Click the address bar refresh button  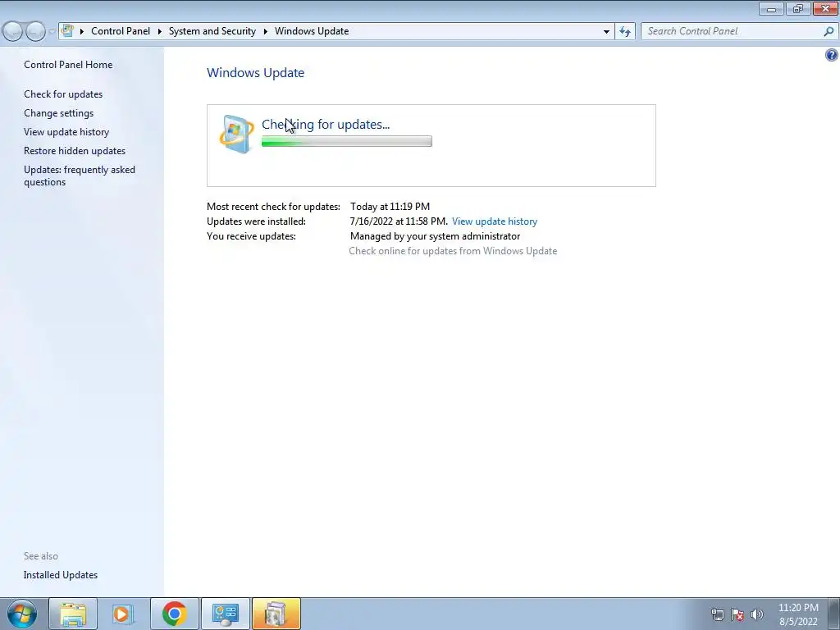[624, 32]
